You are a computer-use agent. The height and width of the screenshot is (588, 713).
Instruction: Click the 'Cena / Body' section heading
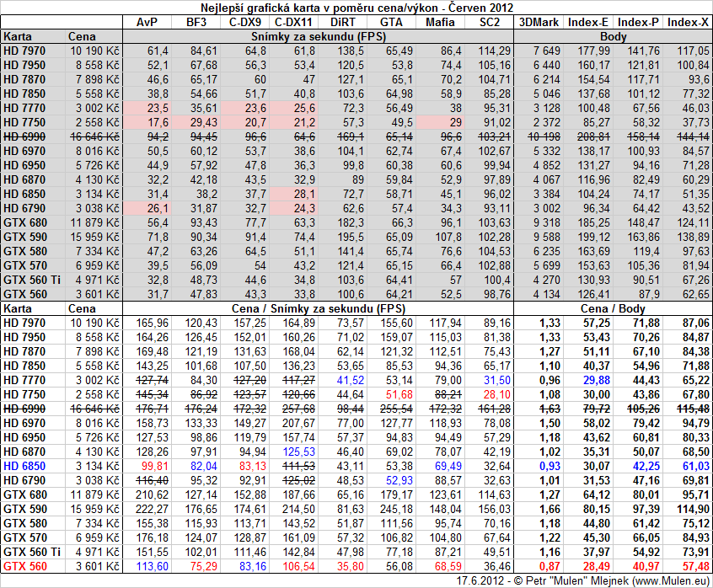[613, 309]
